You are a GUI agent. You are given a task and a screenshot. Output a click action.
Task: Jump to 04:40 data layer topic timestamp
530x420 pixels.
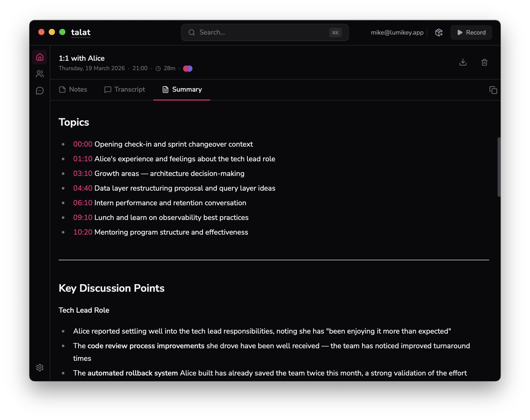[83, 188]
